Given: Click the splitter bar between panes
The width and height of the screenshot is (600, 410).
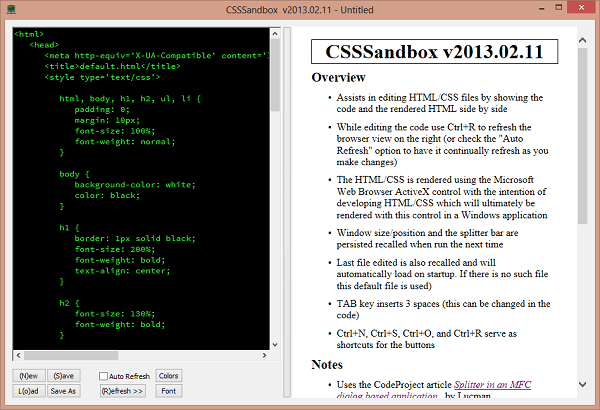Looking at the screenshot, I should [x=287, y=212].
